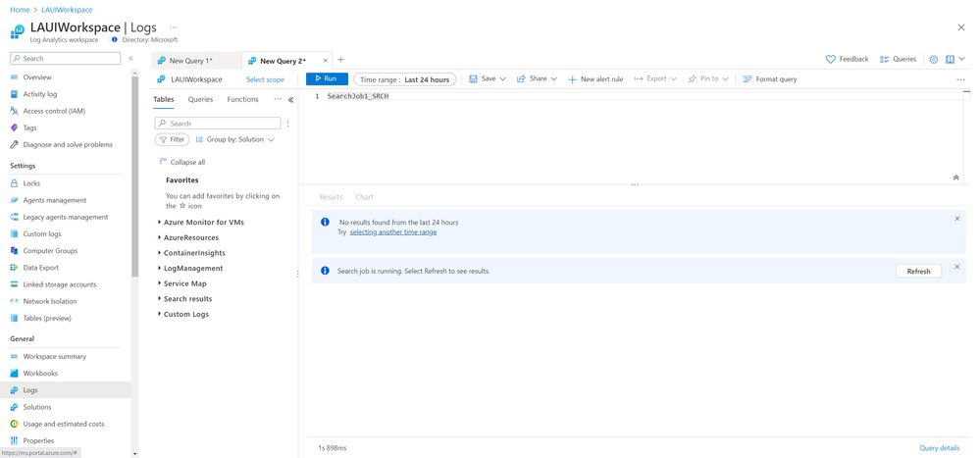Screen dimensions: 980x458
Task: Click Select scope link
Action: (265, 80)
